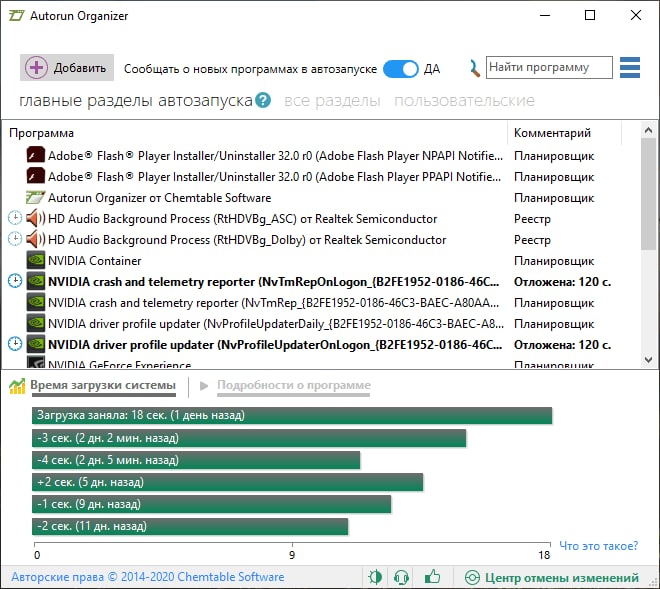Switch to все разделы tab

(332, 101)
